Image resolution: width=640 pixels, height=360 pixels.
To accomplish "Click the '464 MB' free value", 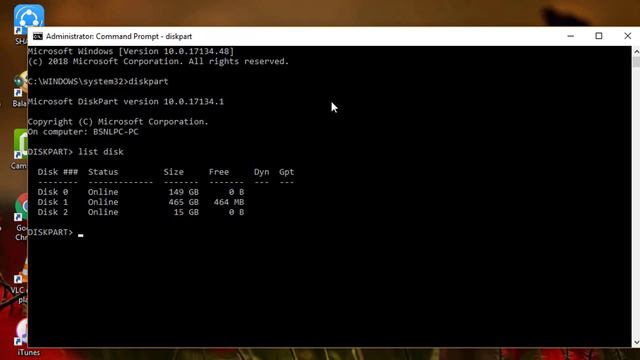I will pos(229,202).
